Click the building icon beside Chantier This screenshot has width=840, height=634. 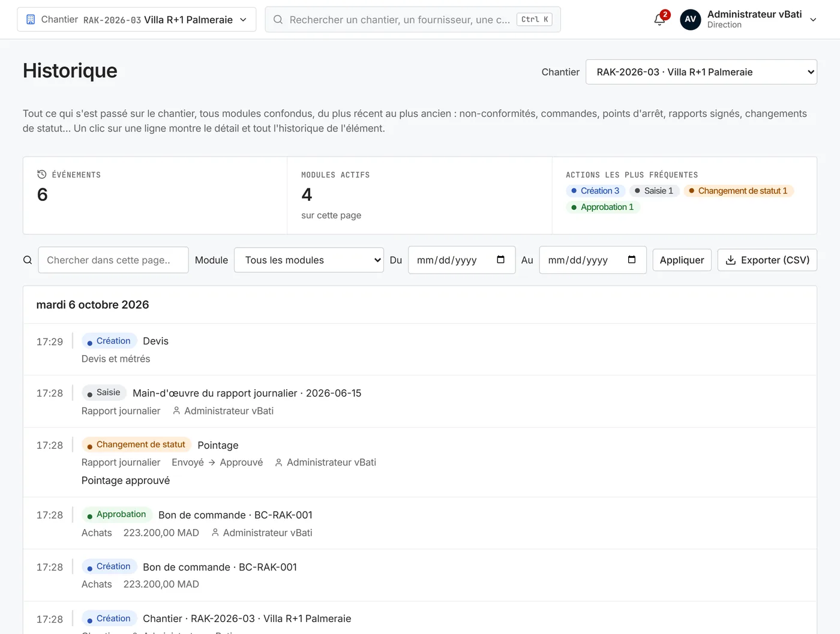click(x=31, y=20)
